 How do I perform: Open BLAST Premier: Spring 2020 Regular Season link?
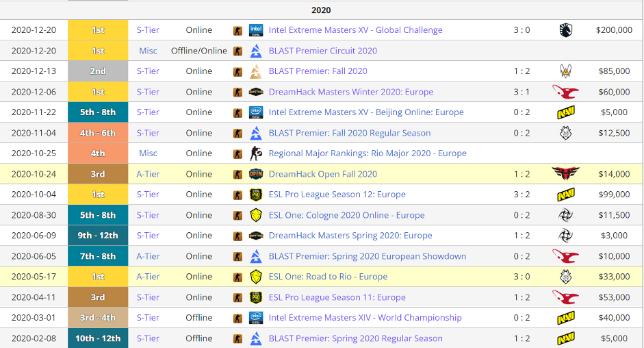point(356,338)
